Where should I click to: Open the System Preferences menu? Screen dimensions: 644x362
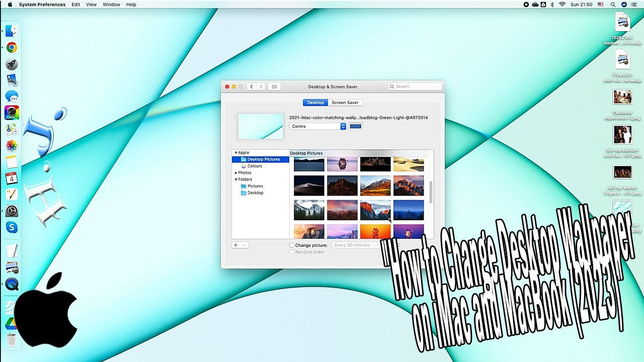click(x=42, y=5)
